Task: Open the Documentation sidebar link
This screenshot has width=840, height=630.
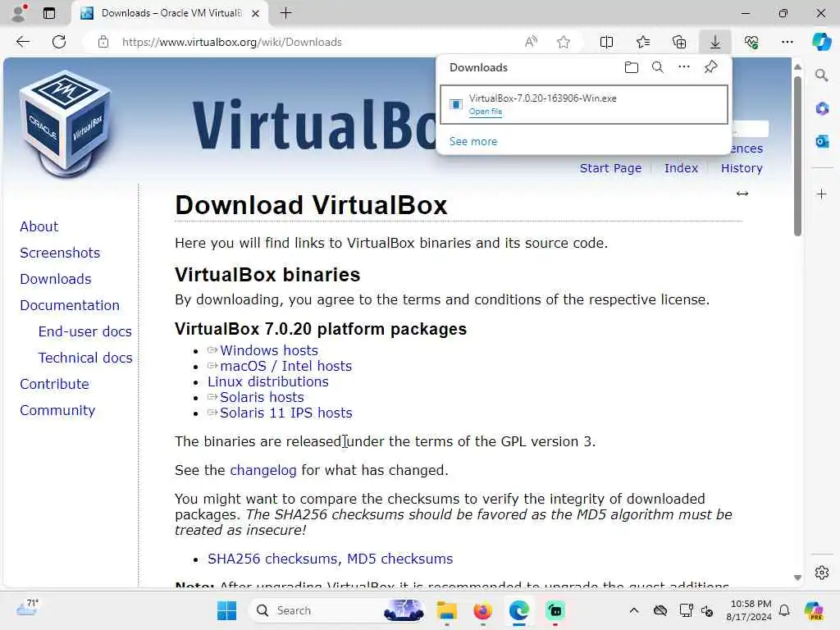Action: click(x=70, y=305)
